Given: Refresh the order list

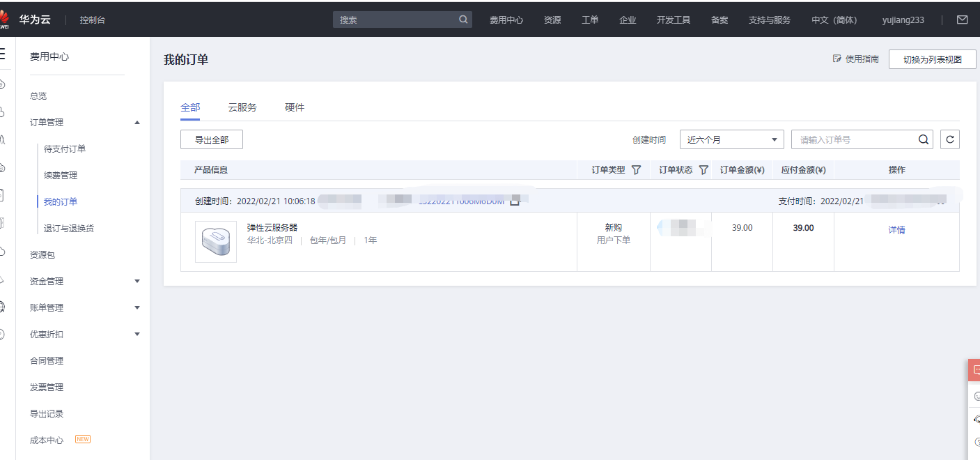Looking at the screenshot, I should coord(949,139).
